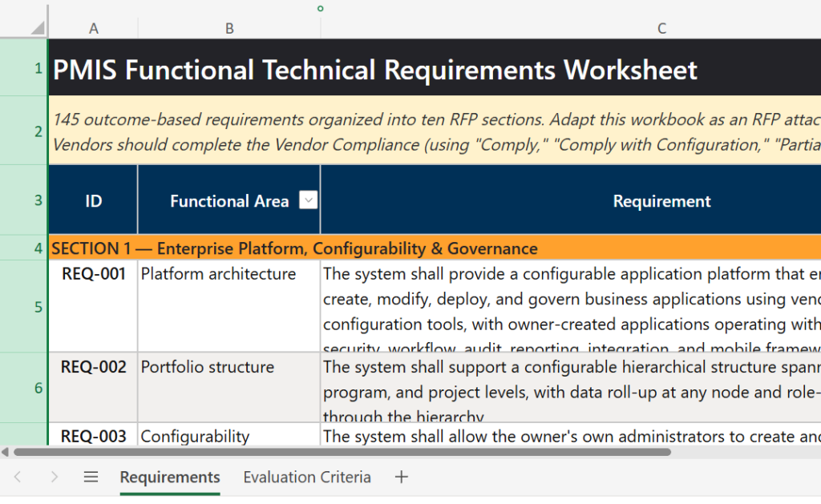Select the 145 outcome-based requirements note cell
This screenshot has height=504, width=821.
click(435, 131)
